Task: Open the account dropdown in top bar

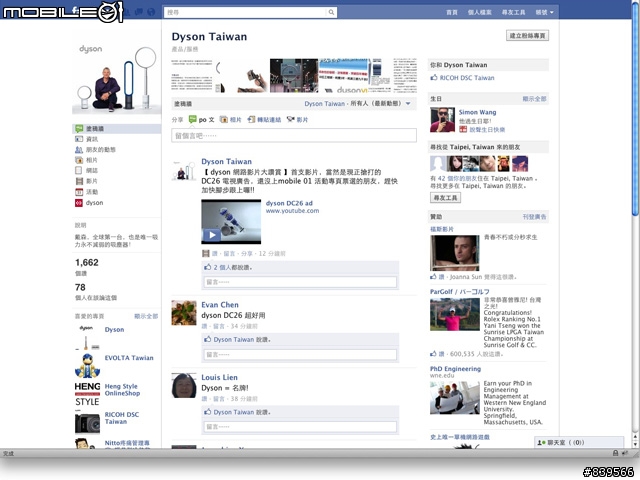Action: pos(544,12)
